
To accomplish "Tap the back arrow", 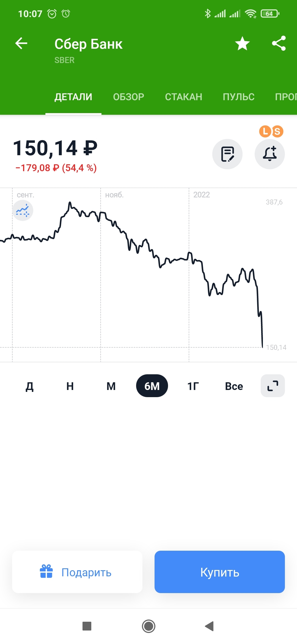I will click(21, 43).
